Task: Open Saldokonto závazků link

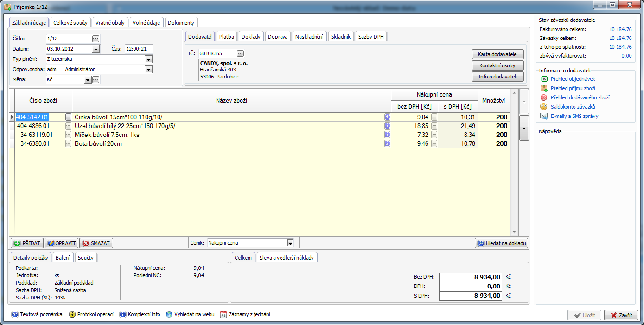Action: pyautogui.click(x=573, y=107)
